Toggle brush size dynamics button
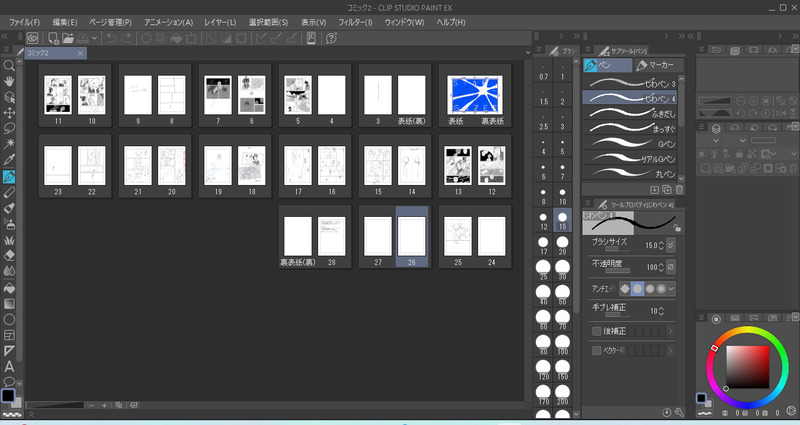800x425 pixels. pyautogui.click(x=671, y=245)
